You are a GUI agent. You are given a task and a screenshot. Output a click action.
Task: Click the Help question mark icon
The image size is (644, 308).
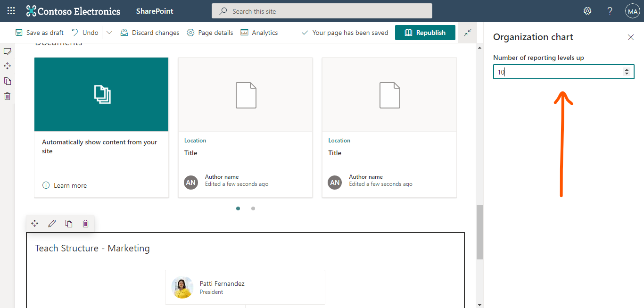(x=610, y=10)
